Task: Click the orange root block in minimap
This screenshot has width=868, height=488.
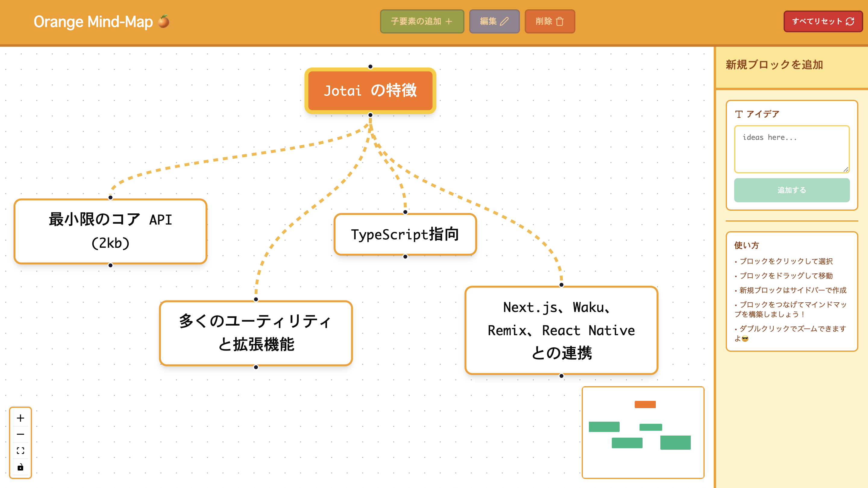Action: [645, 405]
